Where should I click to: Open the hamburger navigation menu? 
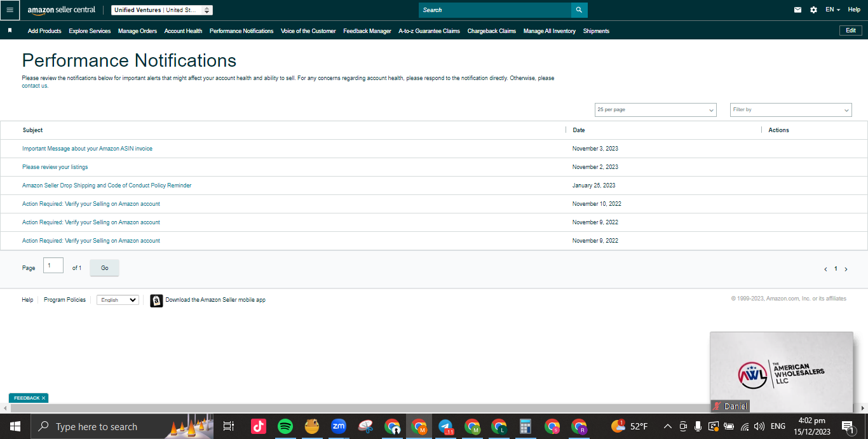10,10
